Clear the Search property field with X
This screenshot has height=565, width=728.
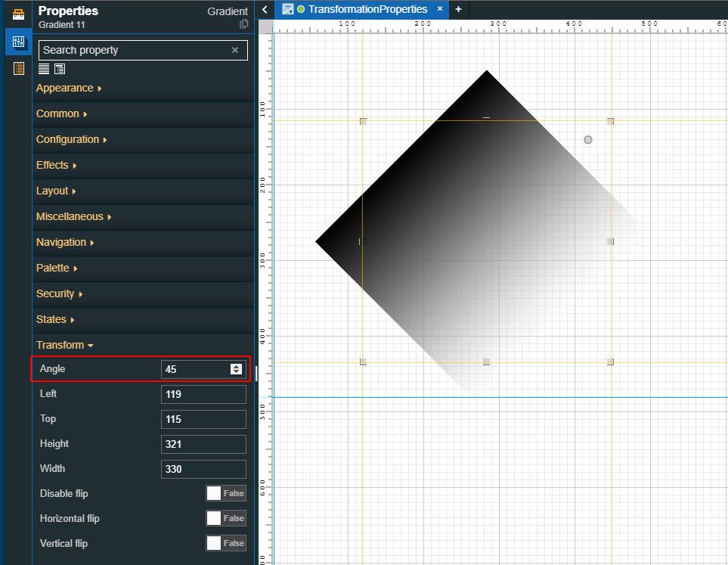[235, 50]
